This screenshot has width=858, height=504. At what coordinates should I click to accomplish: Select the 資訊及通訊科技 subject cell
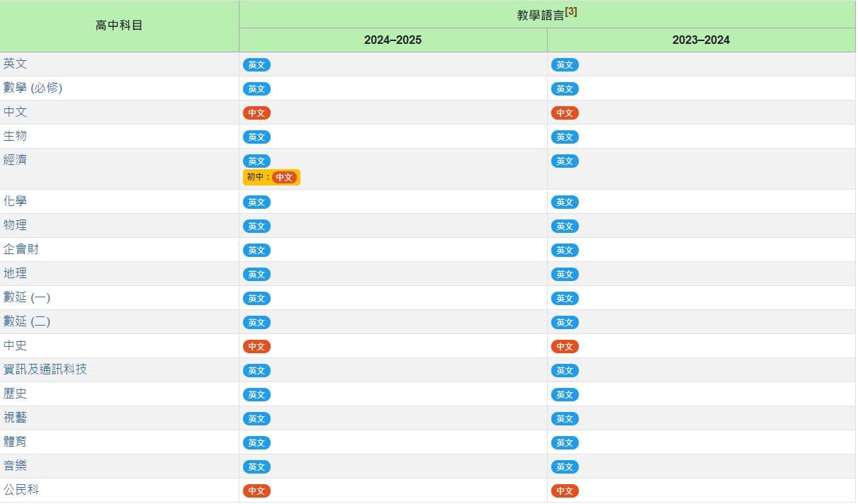45,370
